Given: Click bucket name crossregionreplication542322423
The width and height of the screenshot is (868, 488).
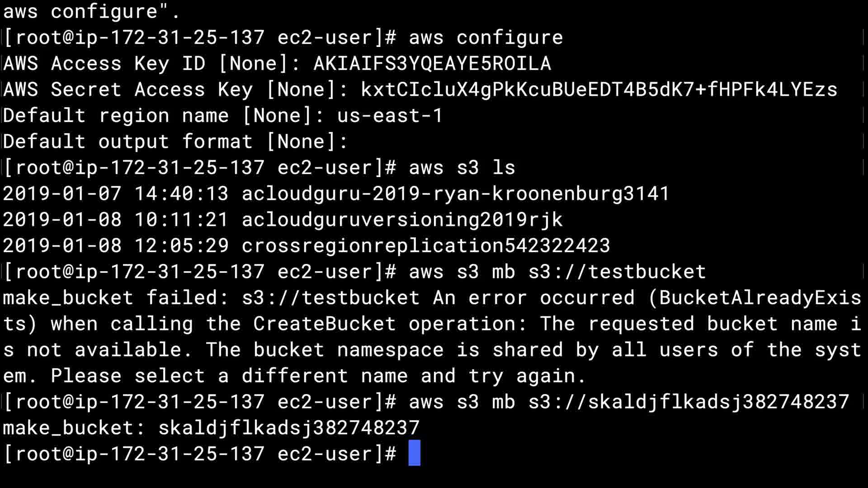Looking at the screenshot, I should pos(425,246).
